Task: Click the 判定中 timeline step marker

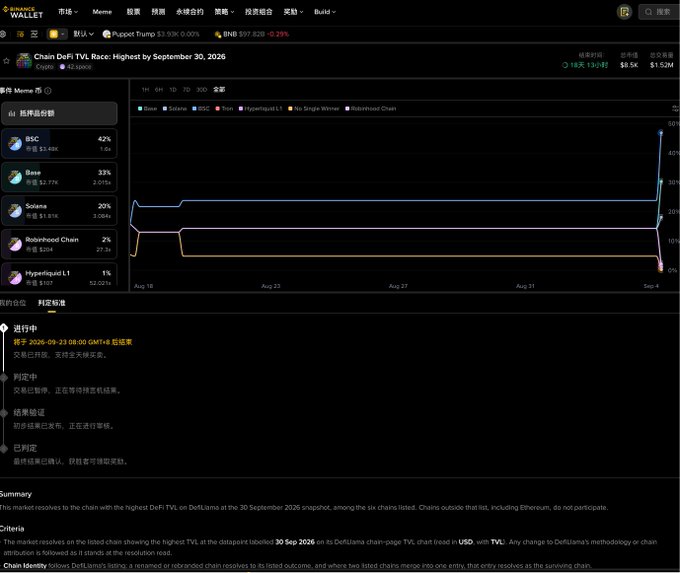Action: 4,377
